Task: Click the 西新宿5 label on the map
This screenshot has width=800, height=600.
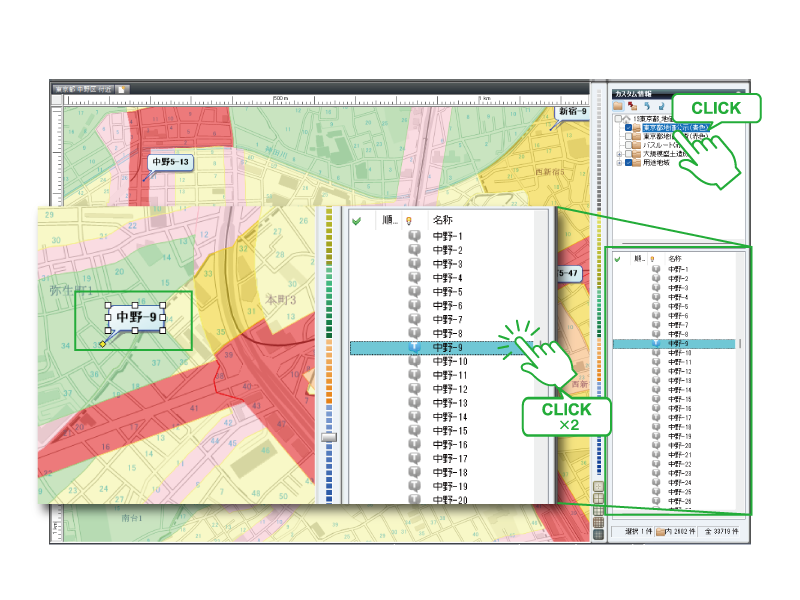Action: click(550, 172)
